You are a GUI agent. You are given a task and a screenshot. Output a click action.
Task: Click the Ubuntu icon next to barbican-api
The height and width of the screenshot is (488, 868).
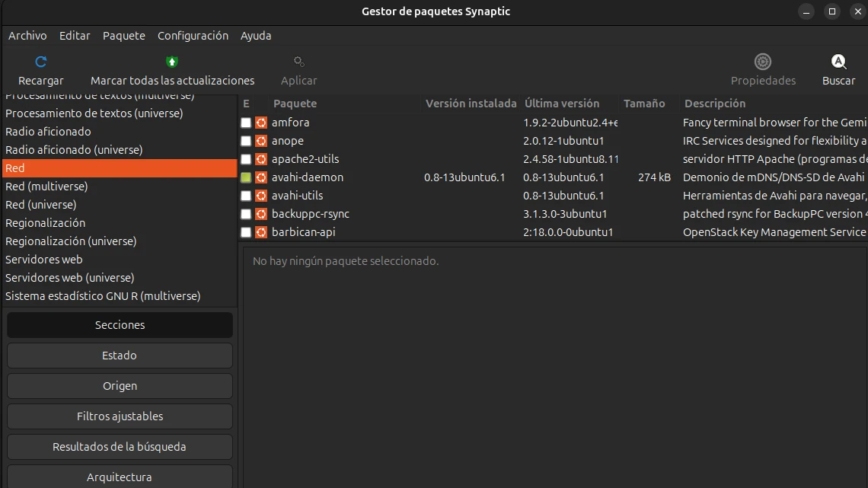tap(261, 231)
